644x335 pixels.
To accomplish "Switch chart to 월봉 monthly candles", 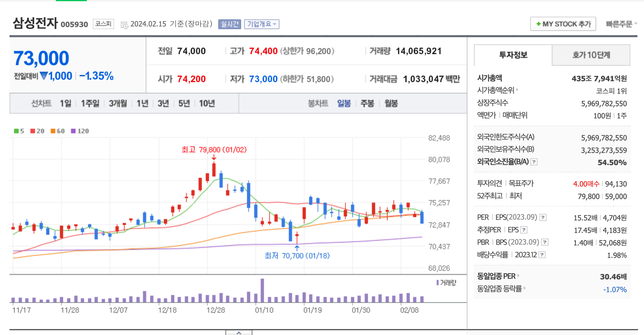I will point(391,104).
